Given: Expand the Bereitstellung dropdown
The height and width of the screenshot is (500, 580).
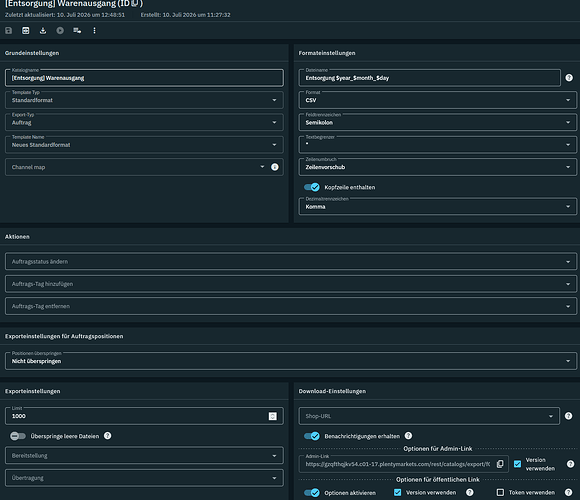Looking at the screenshot, I should click(144, 456).
